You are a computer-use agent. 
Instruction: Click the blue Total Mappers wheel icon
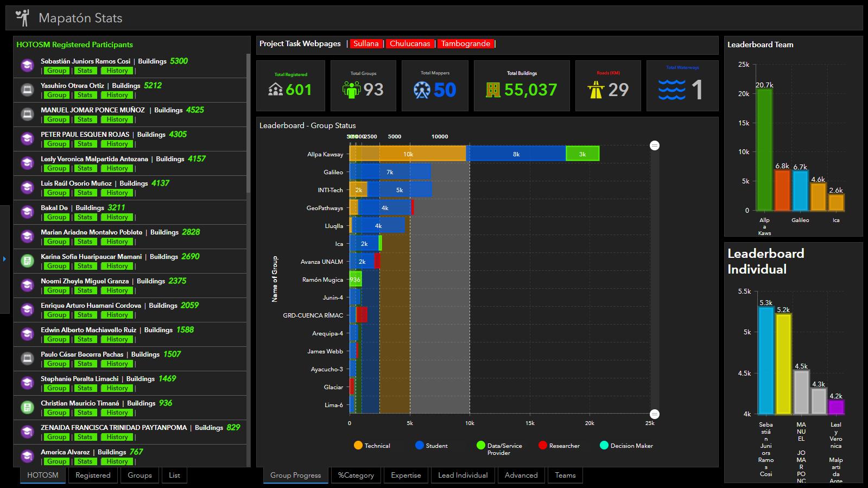tap(422, 90)
